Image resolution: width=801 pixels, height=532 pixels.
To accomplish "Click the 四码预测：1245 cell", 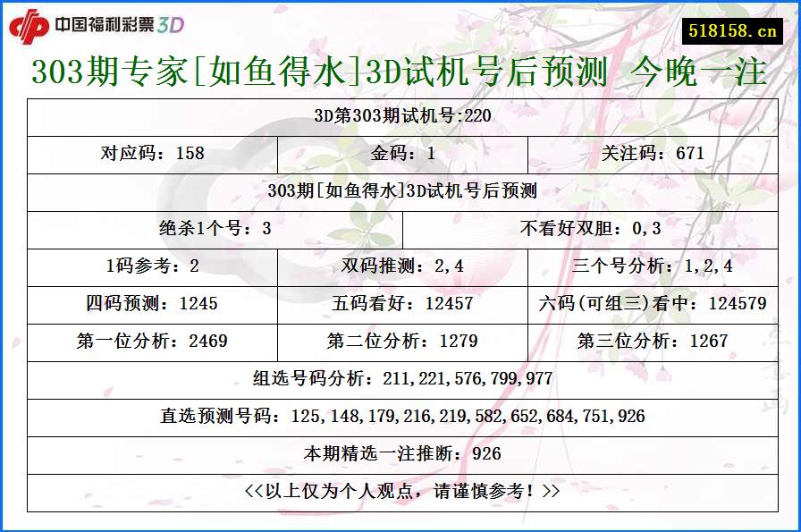I will [x=154, y=303].
